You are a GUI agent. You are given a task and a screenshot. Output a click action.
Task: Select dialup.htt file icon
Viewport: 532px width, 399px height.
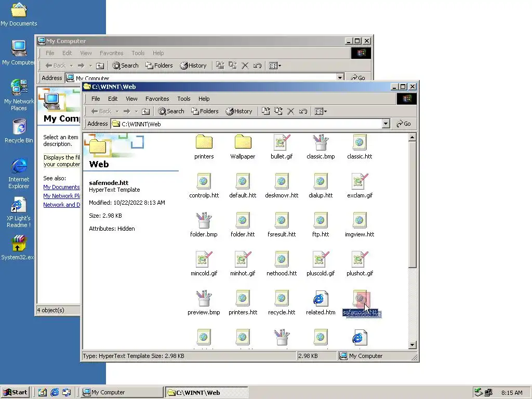coord(321,181)
